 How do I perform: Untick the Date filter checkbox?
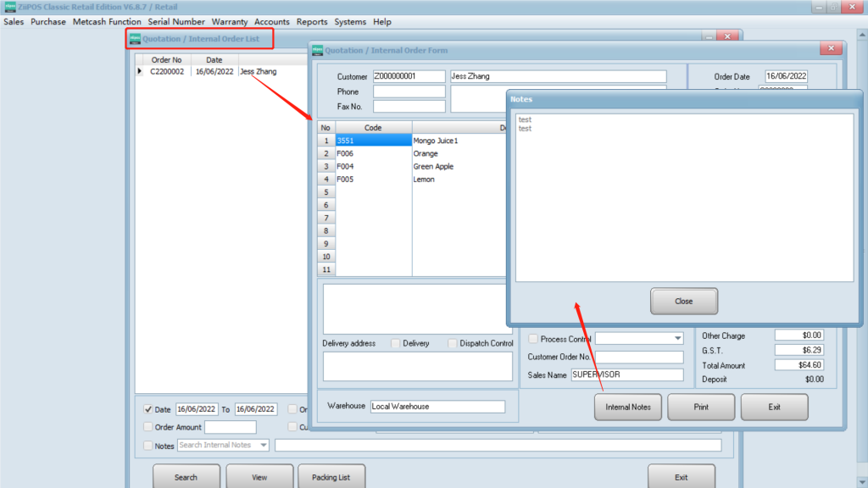[149, 409]
